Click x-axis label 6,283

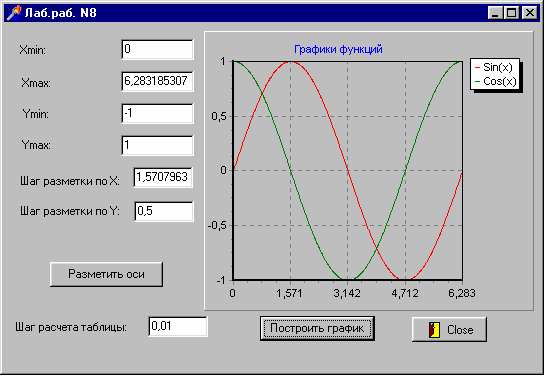point(462,293)
